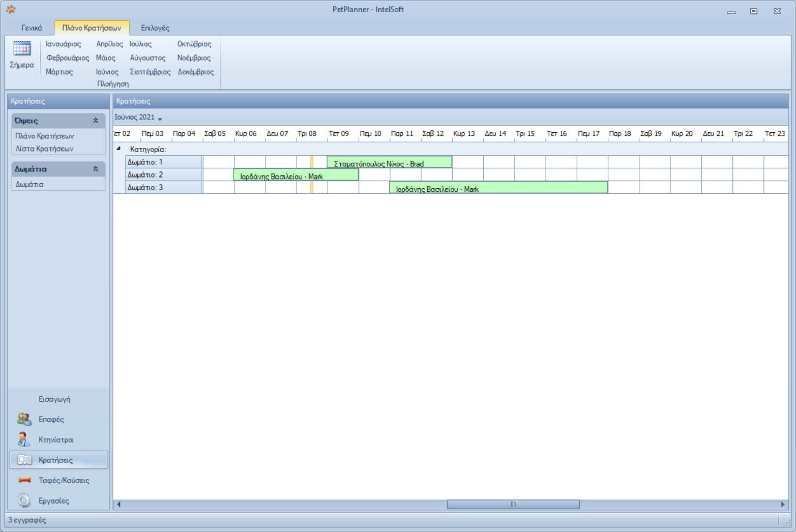Click right scroll arrow of timeline
Viewport: 796px width, 532px height.
click(783, 505)
